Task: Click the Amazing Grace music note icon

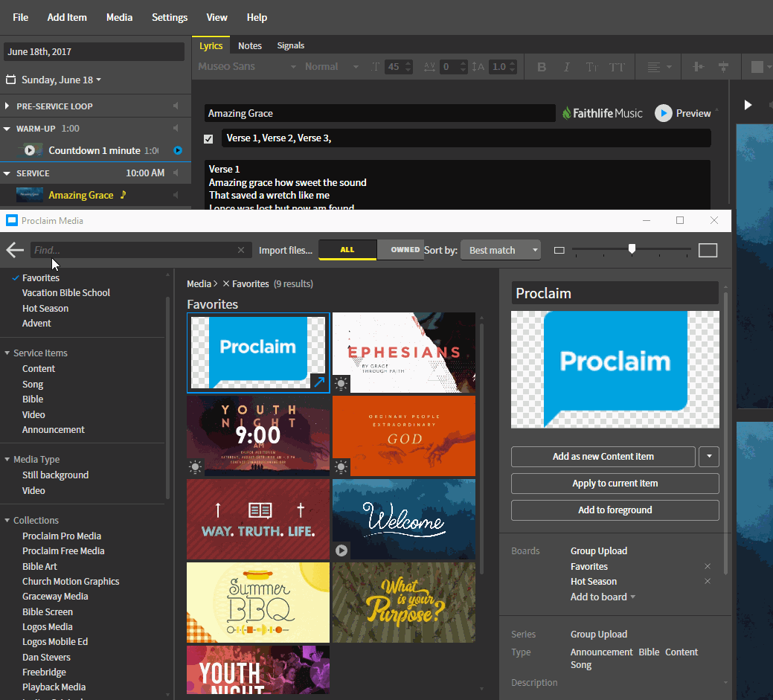Action: point(124,195)
